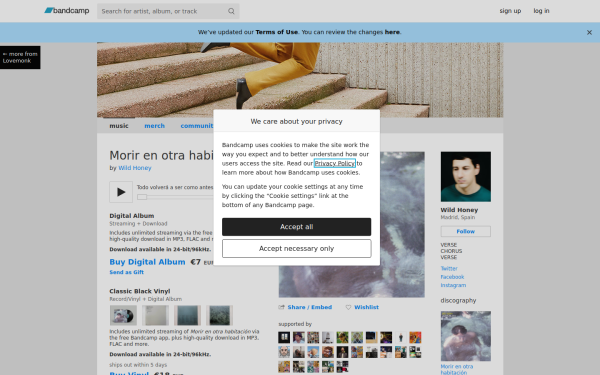600x375 pixels.
Task: Click the Bandcamp logo
Action: pyautogui.click(x=67, y=11)
